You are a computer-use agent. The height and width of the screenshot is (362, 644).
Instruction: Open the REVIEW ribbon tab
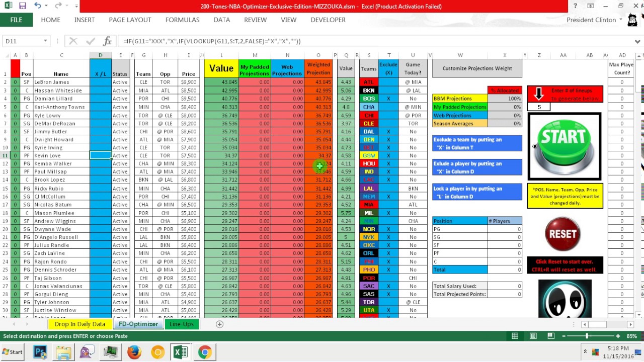click(255, 20)
